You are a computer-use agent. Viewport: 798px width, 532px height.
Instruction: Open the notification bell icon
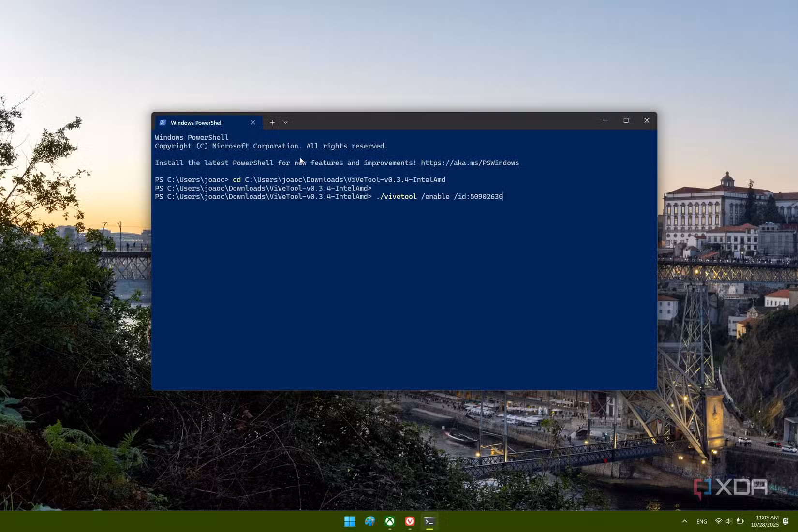pos(786,521)
